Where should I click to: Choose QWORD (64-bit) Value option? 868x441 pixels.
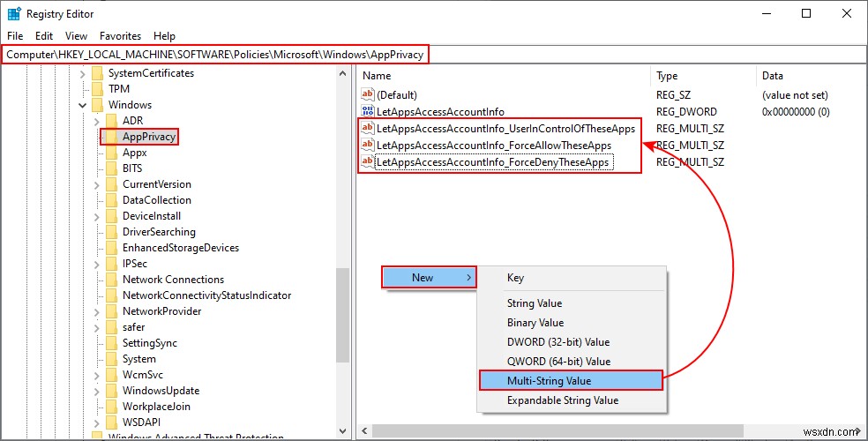click(x=572, y=362)
